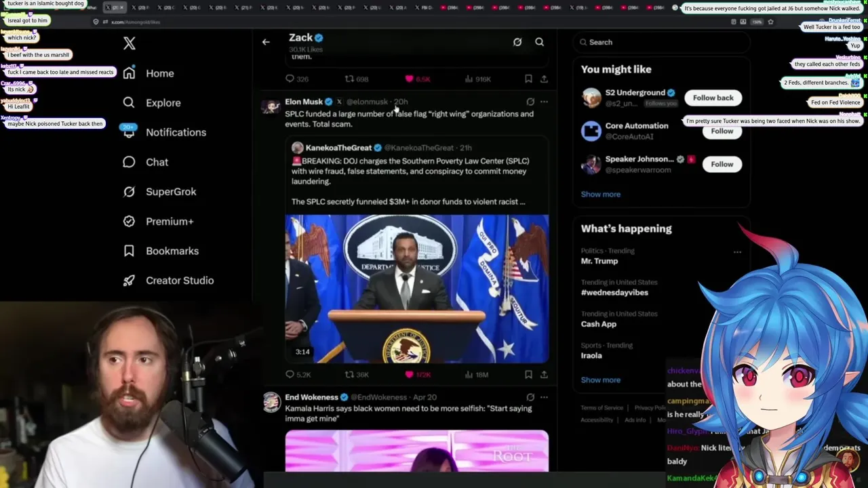Open more options on End Wokeness post
868x488 pixels.
coord(544,397)
